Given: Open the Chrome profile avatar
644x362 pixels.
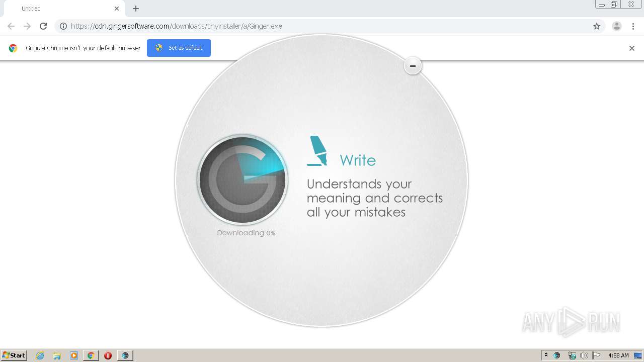Looking at the screenshot, I should 617,26.
